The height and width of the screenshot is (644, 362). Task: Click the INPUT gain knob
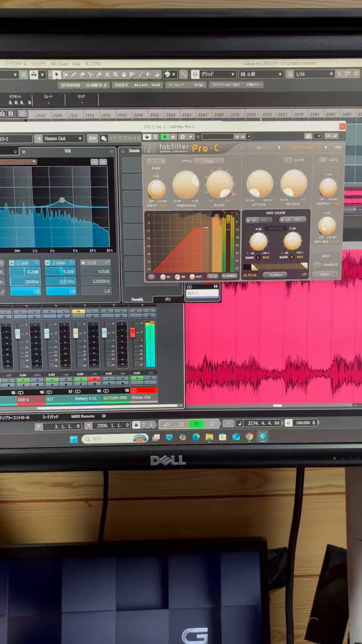[157, 189]
